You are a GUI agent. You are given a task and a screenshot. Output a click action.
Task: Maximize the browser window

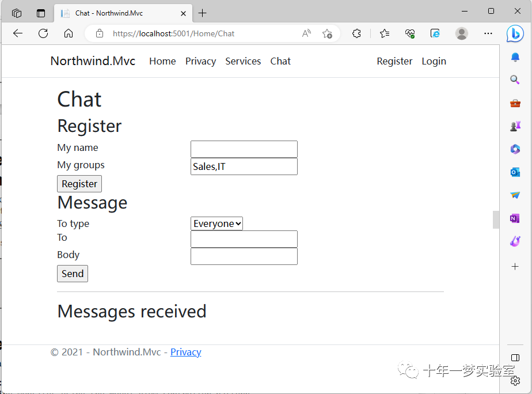pos(491,11)
